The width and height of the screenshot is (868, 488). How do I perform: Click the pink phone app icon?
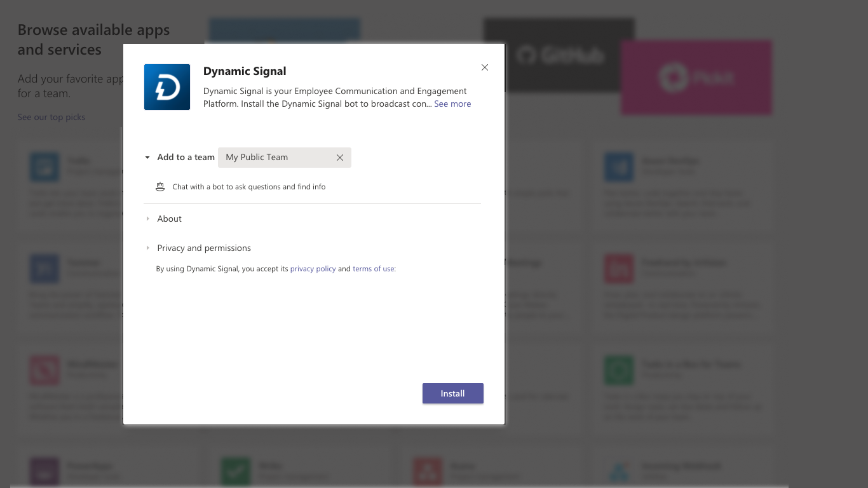(44, 370)
